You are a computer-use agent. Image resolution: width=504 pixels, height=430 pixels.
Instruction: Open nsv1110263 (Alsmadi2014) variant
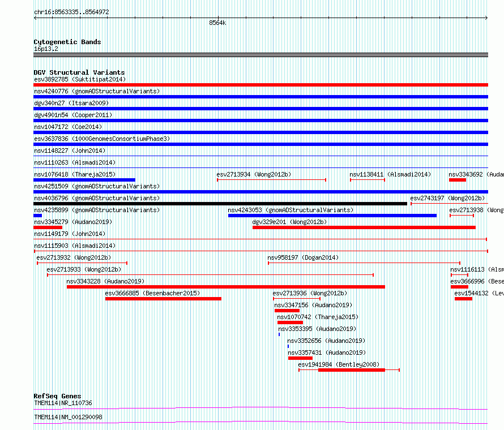pos(75,162)
